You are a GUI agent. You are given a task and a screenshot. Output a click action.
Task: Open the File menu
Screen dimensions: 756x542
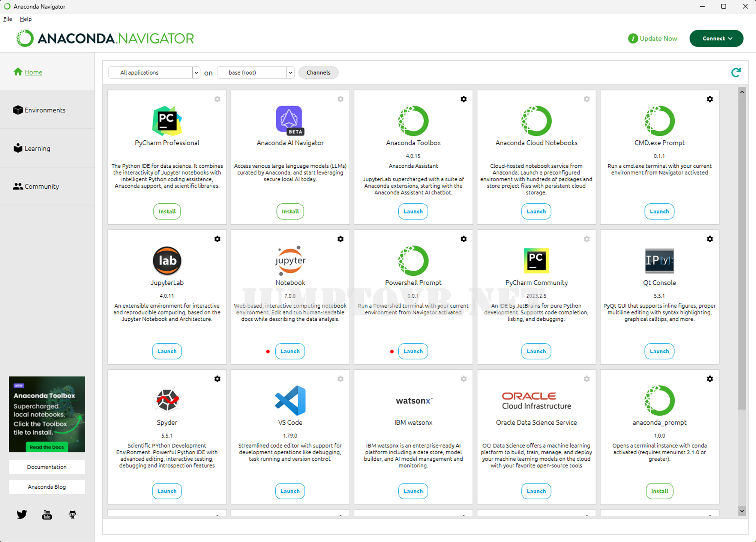click(x=7, y=19)
